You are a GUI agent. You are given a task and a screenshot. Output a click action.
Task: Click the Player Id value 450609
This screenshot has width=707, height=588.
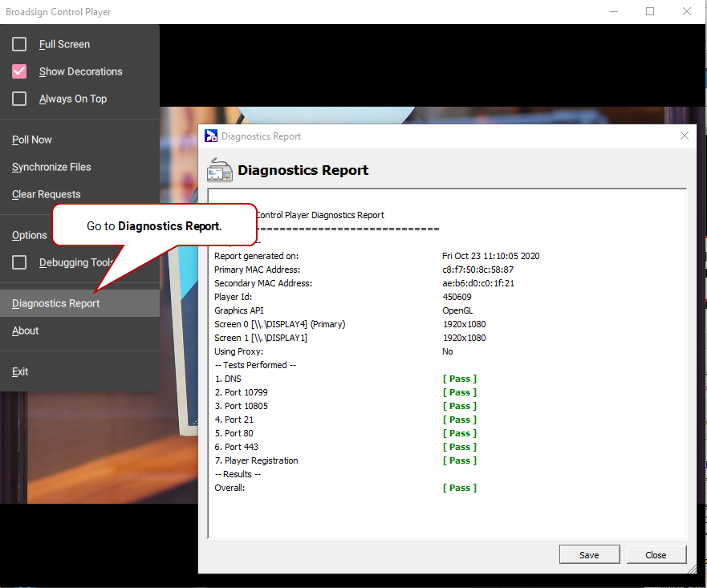[x=457, y=297]
